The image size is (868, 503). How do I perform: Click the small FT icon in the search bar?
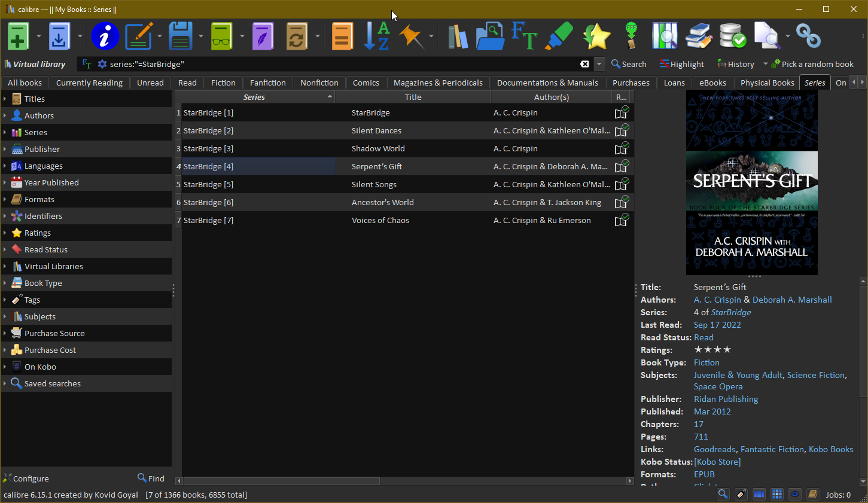tap(87, 64)
